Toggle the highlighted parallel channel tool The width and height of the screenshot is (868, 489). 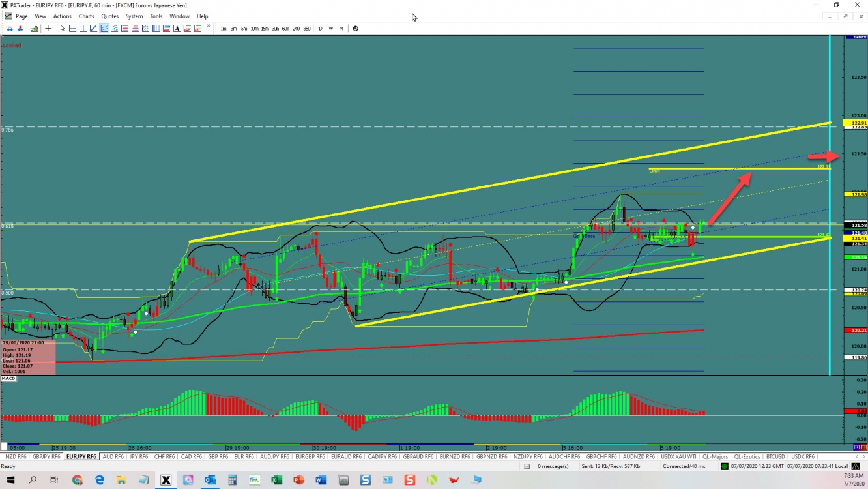tap(104, 29)
